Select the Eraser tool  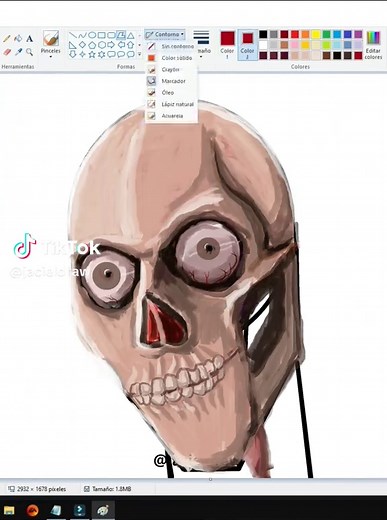coord(7,52)
